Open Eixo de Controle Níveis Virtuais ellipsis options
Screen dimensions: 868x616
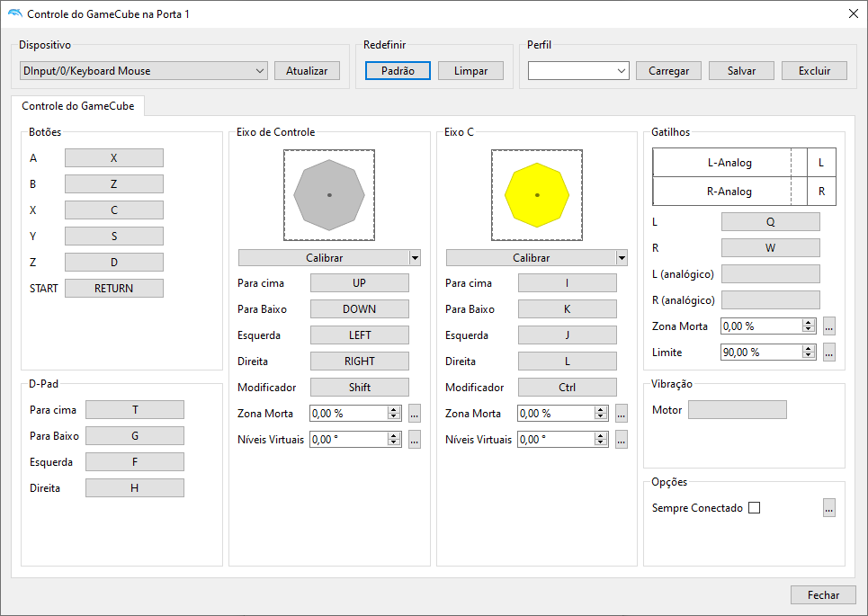click(415, 439)
